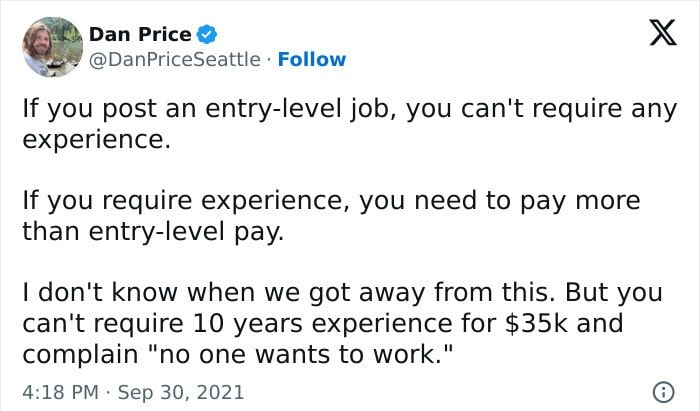Visit the @DanPriceSeattle handle link
Image resolution: width=700 pixels, height=411 pixels.
(176, 59)
